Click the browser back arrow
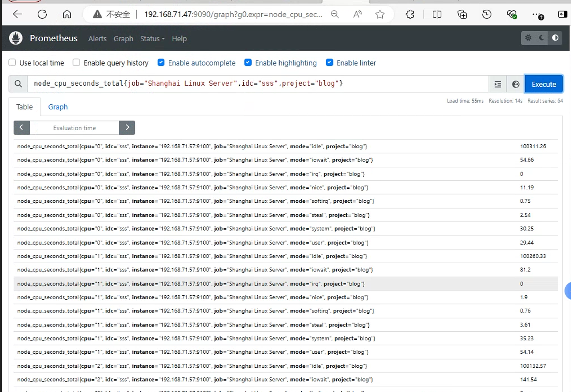The width and height of the screenshot is (571, 392). 18,15
